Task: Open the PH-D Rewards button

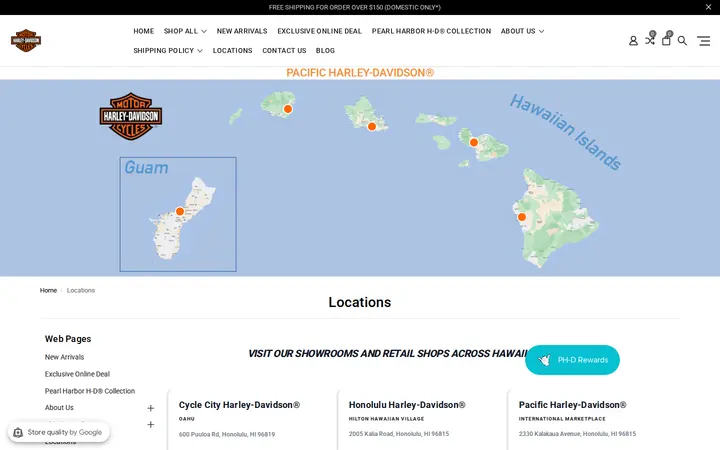Action: click(x=572, y=360)
